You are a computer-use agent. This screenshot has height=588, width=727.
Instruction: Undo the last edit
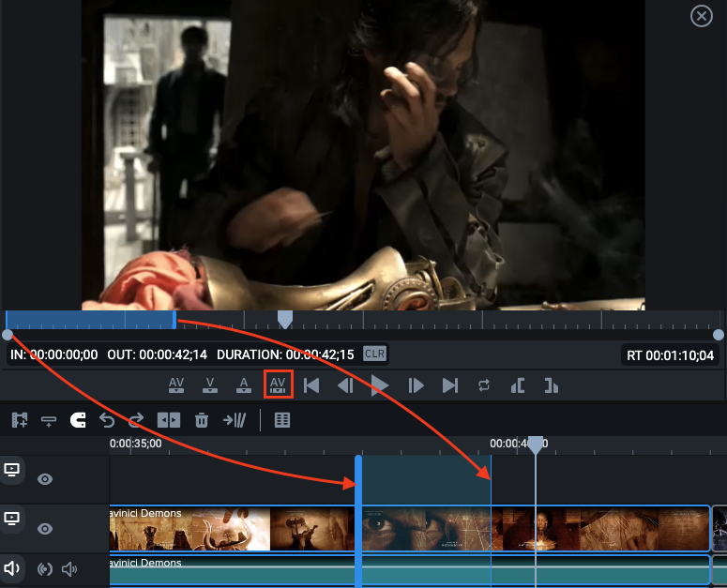point(107,420)
